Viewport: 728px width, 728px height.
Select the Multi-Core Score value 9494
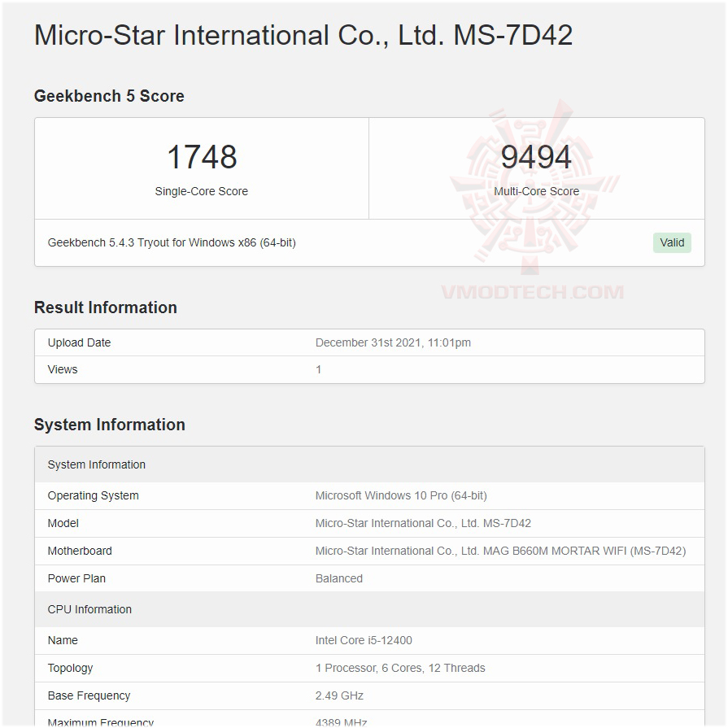(x=536, y=157)
